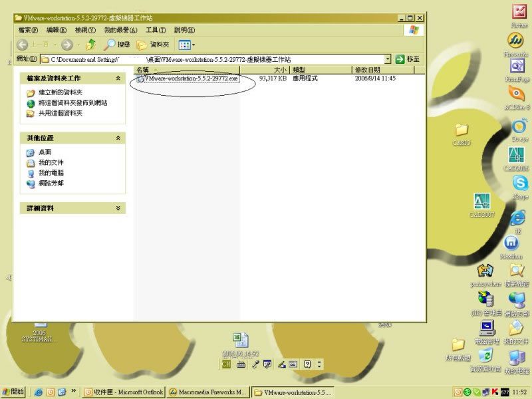Sort by Type (類型) column header
The width and height of the screenshot is (532, 399).
point(321,70)
